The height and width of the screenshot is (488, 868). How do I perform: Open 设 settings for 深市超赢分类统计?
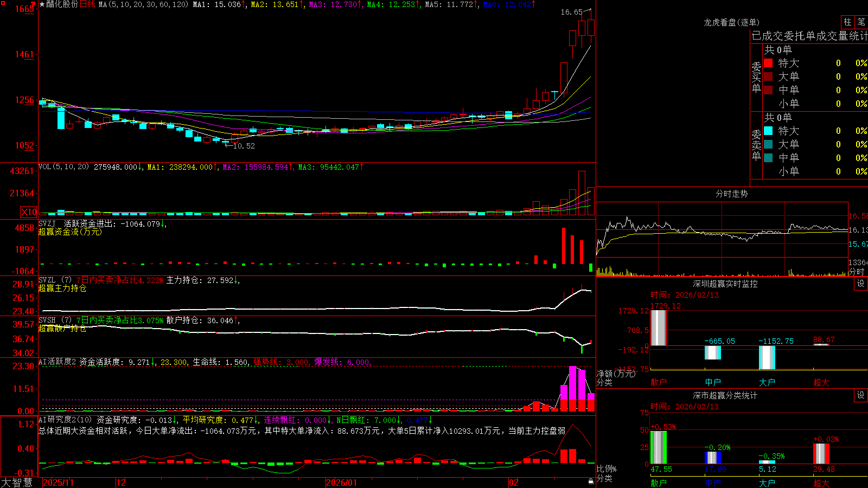point(860,395)
